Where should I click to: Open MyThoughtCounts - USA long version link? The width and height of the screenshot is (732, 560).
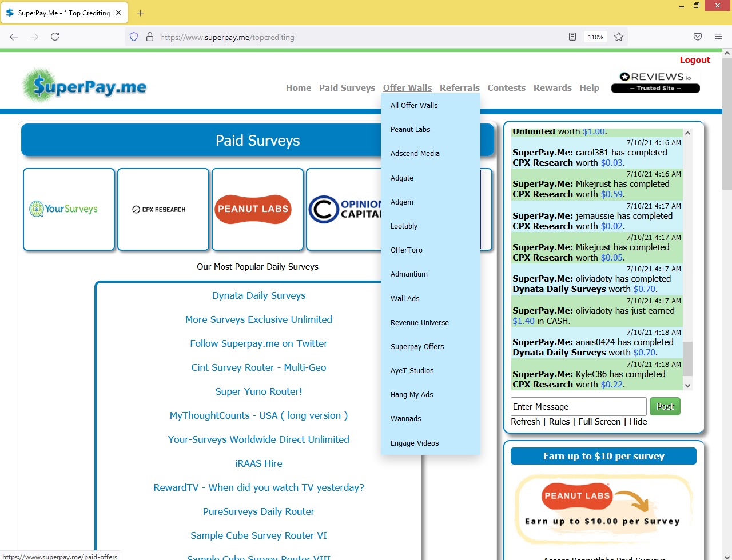pos(258,415)
